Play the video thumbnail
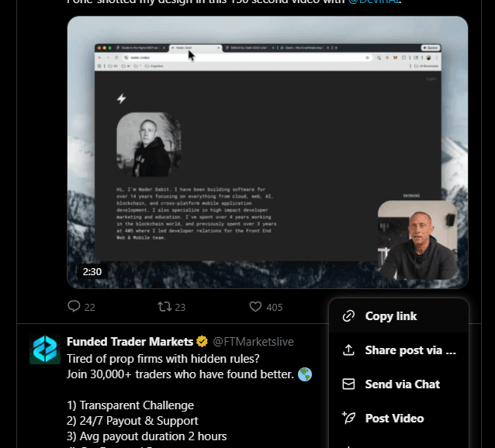The height and width of the screenshot is (448, 495). pyautogui.click(x=268, y=152)
